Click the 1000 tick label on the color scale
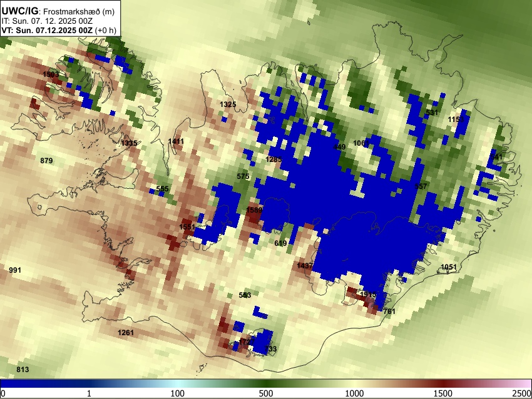The width and height of the screenshot is (532, 399). click(x=354, y=393)
